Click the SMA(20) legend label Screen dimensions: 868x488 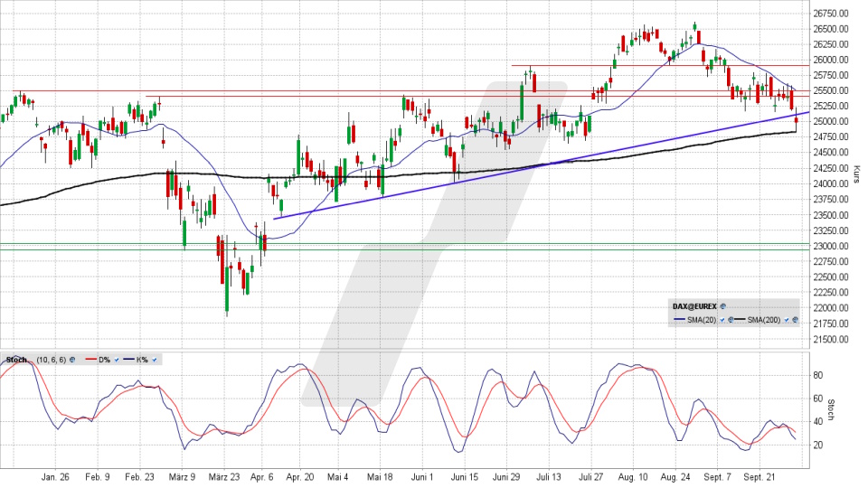(x=702, y=320)
